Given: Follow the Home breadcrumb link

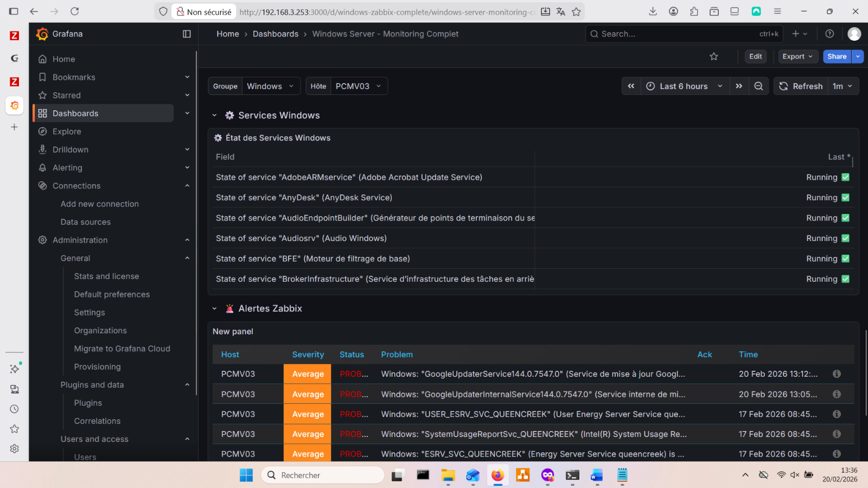Looking at the screenshot, I should tap(228, 34).
